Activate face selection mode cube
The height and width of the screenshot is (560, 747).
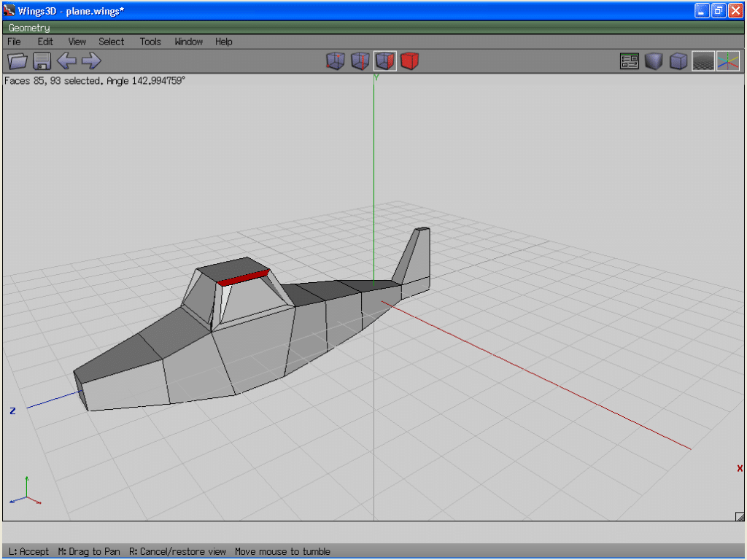[385, 61]
